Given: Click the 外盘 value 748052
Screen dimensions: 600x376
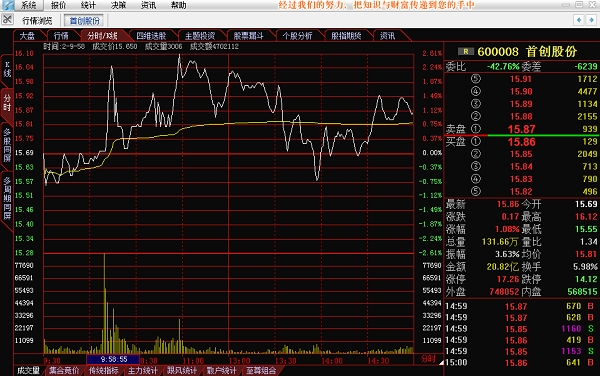Looking at the screenshot, I should click(x=504, y=291).
